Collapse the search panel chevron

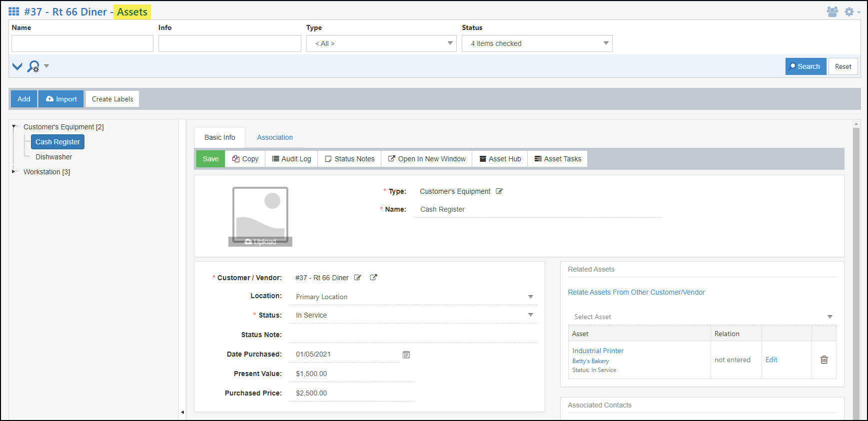(17, 66)
